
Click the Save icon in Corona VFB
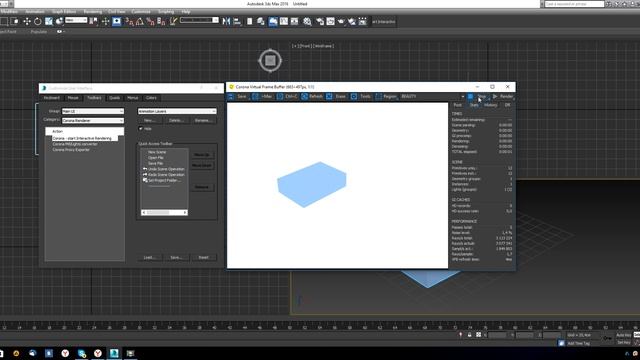238,96
